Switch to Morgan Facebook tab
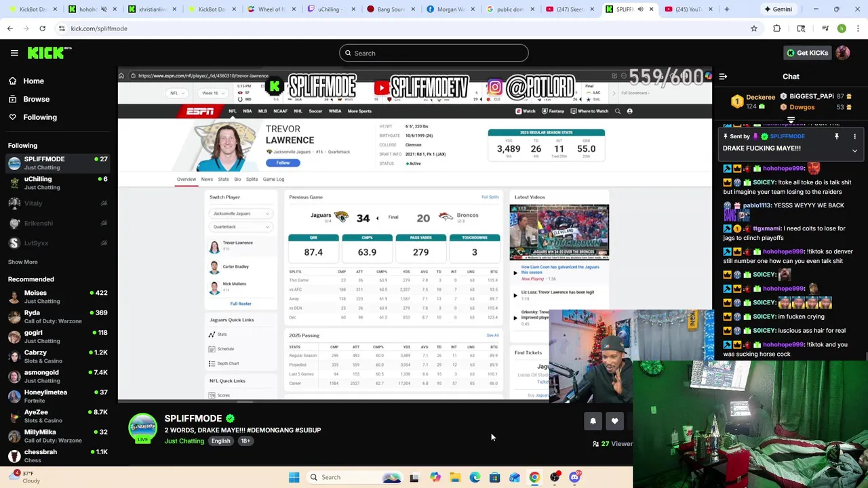 coord(450,9)
